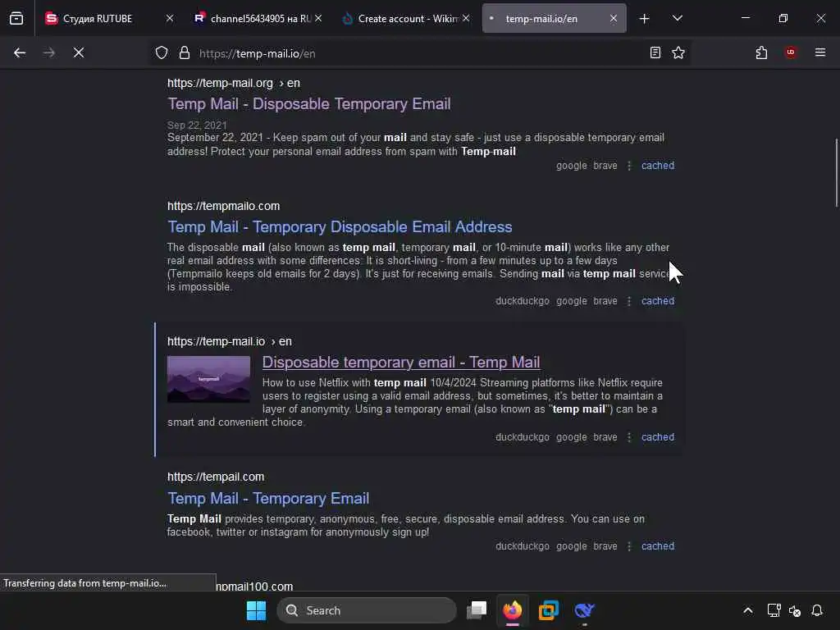Expand the list all tabs dropdown
Screen dimensions: 840x630
678,18
